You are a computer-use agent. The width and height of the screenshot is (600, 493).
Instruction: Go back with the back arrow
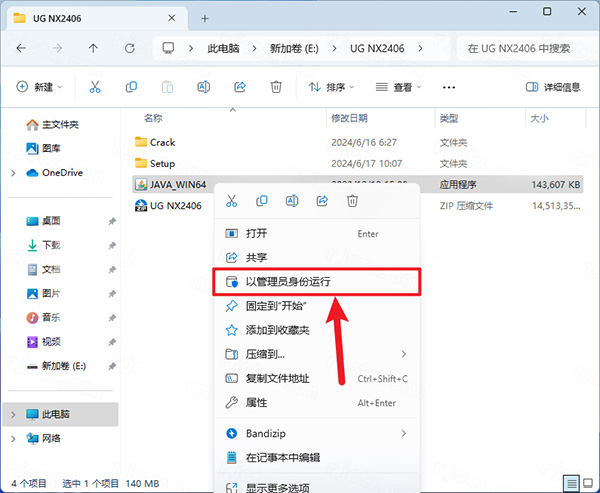(x=21, y=48)
